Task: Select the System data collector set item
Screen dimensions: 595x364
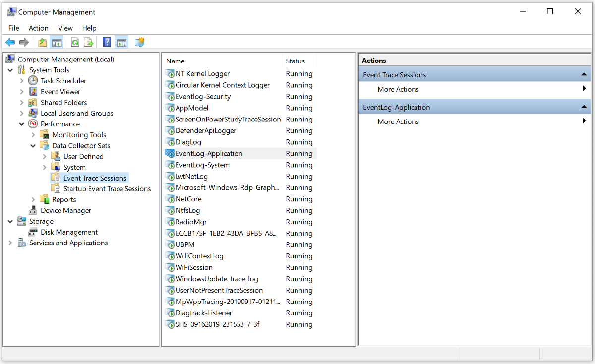Action: 74,168
